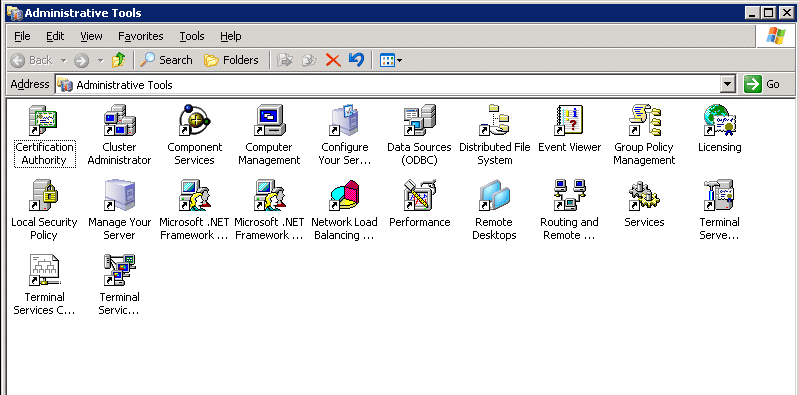Image resolution: width=799 pixels, height=395 pixels.
Task: Click the Forward arrow toolbar button
Action: pos(81,60)
